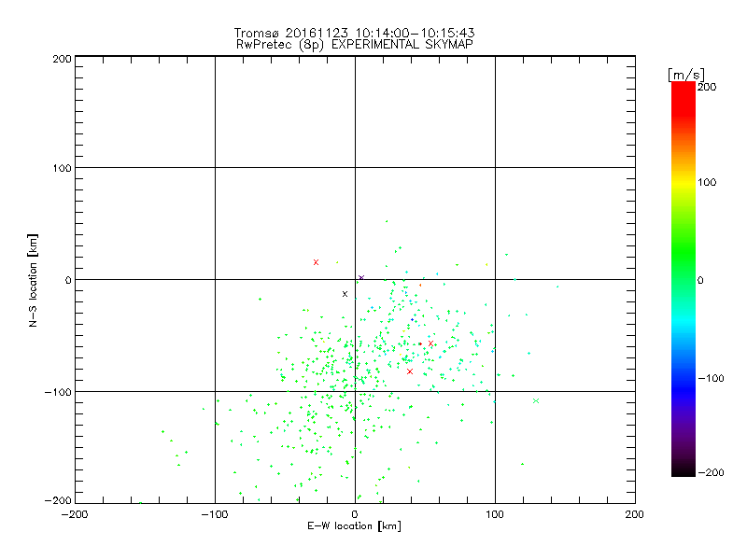Image resolution: width=747 pixels, height=560 pixels.
Task: Click the x-axis tick label '-100'
Action: pos(215,515)
